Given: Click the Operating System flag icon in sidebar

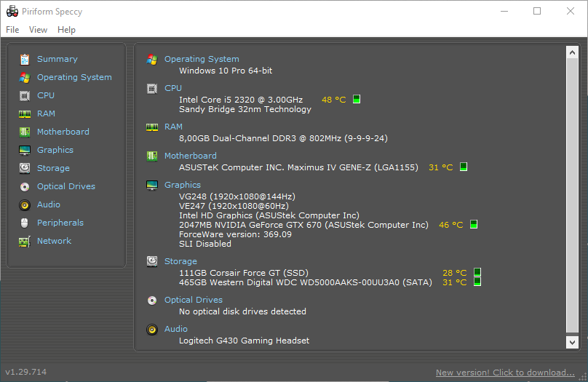Looking at the screenshot, I should pos(25,78).
